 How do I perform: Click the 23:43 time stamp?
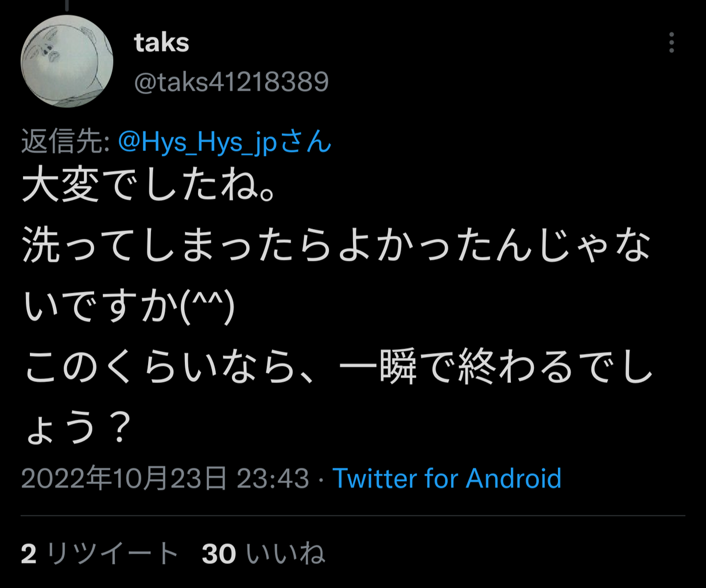[x=273, y=478]
